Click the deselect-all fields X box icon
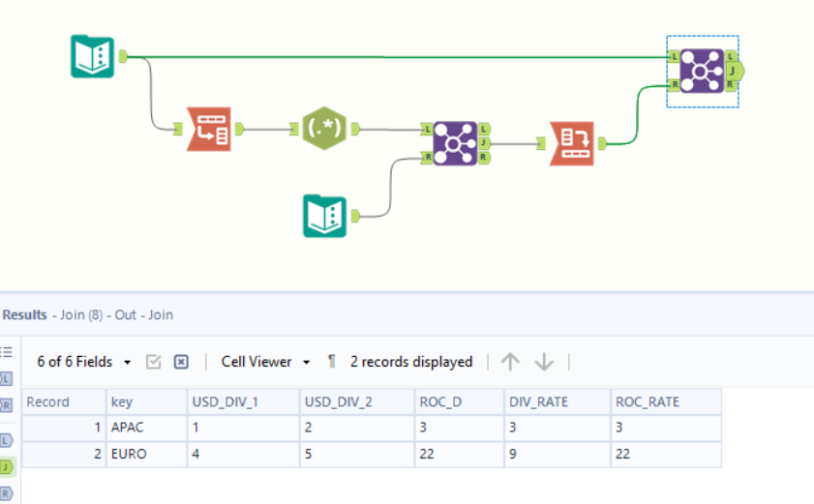 181,362
